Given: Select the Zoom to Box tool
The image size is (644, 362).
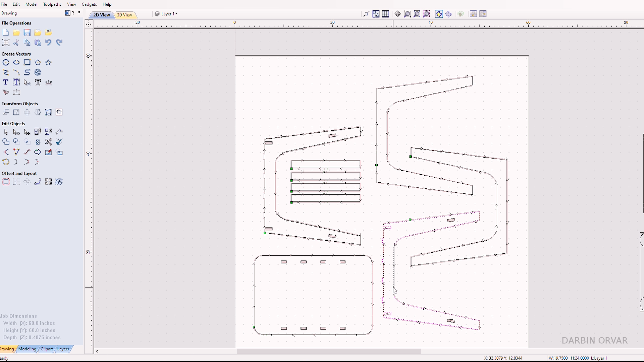Looking at the screenshot, I should (408, 14).
